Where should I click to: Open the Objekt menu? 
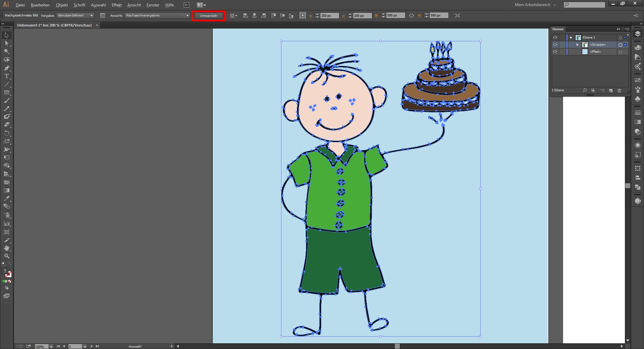62,5
